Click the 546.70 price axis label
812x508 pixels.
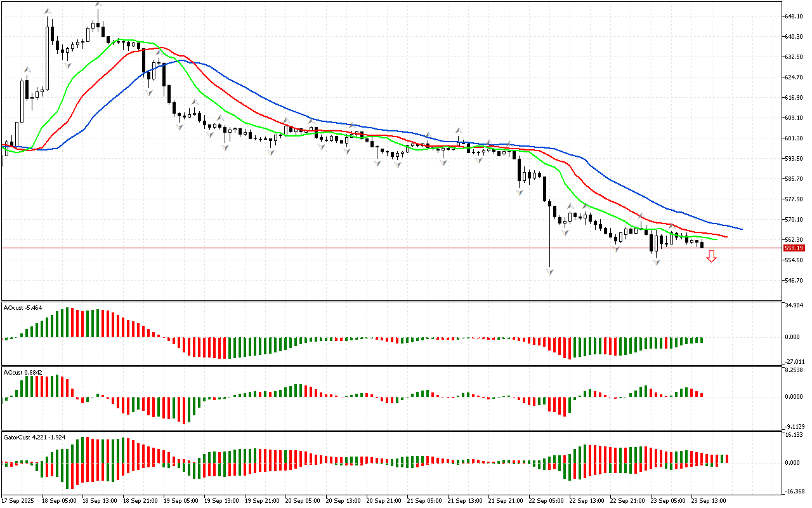[794, 281]
